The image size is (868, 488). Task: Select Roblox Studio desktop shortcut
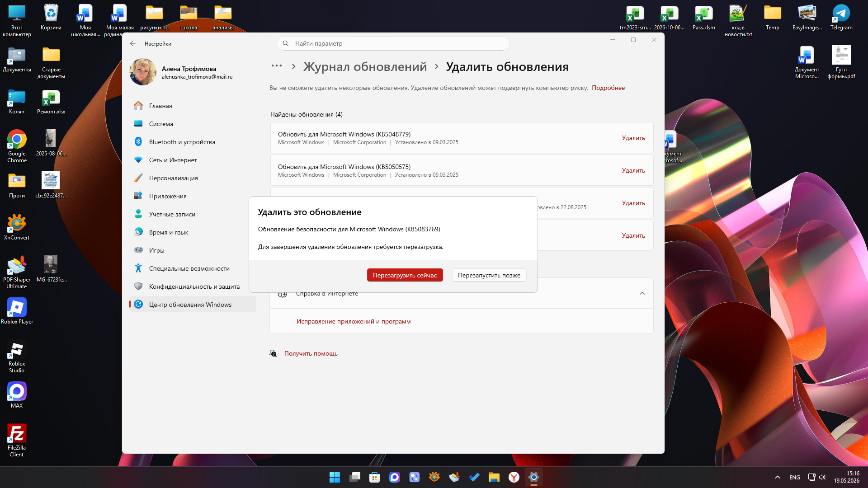coord(17,357)
